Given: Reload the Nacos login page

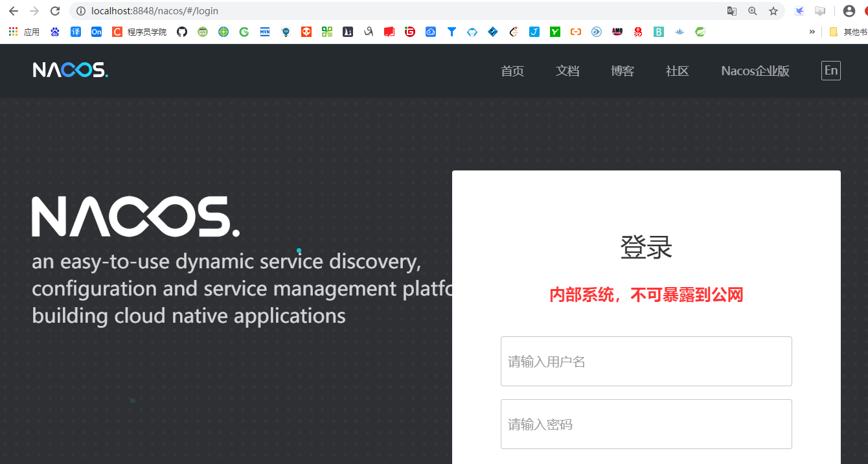Looking at the screenshot, I should click(55, 11).
